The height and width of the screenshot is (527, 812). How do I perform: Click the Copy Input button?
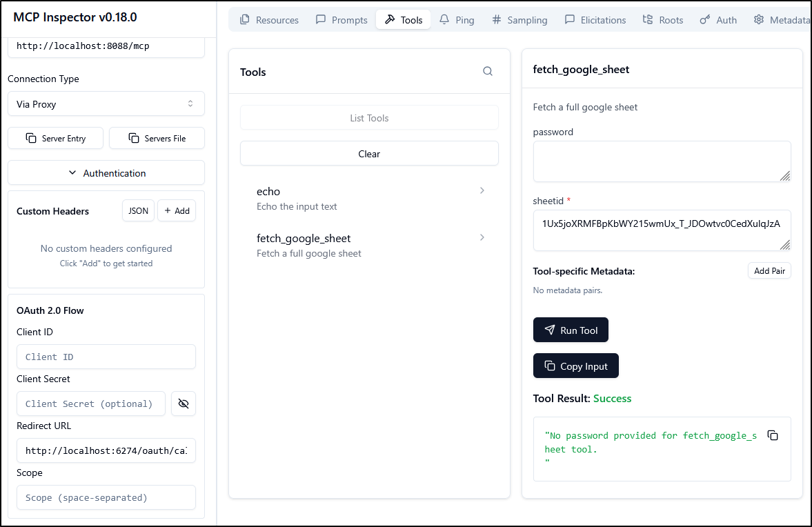tap(575, 366)
